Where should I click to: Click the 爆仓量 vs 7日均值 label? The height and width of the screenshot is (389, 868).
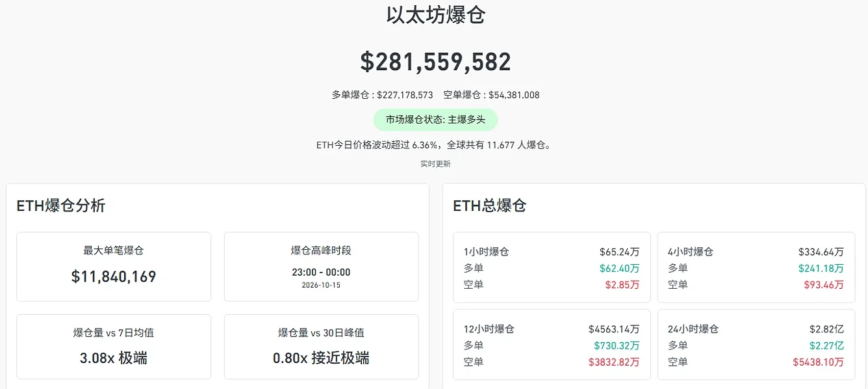pos(114,332)
